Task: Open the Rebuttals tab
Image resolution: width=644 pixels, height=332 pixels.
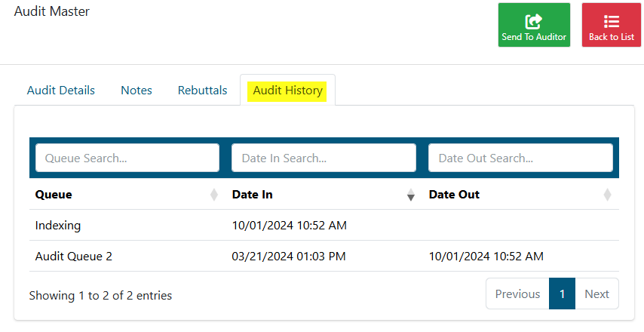Action: [x=203, y=91]
